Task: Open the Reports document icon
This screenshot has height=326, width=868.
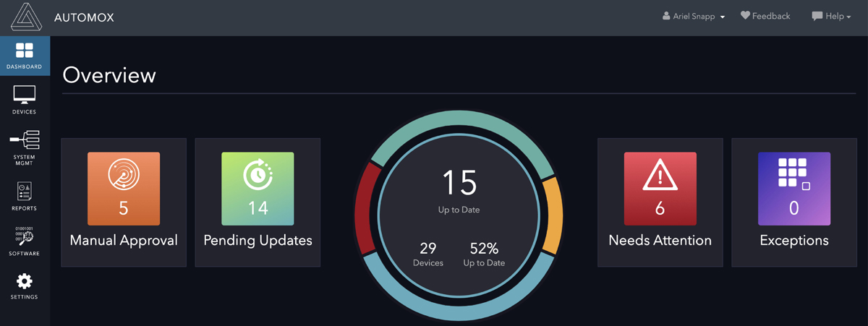Action: (x=25, y=192)
